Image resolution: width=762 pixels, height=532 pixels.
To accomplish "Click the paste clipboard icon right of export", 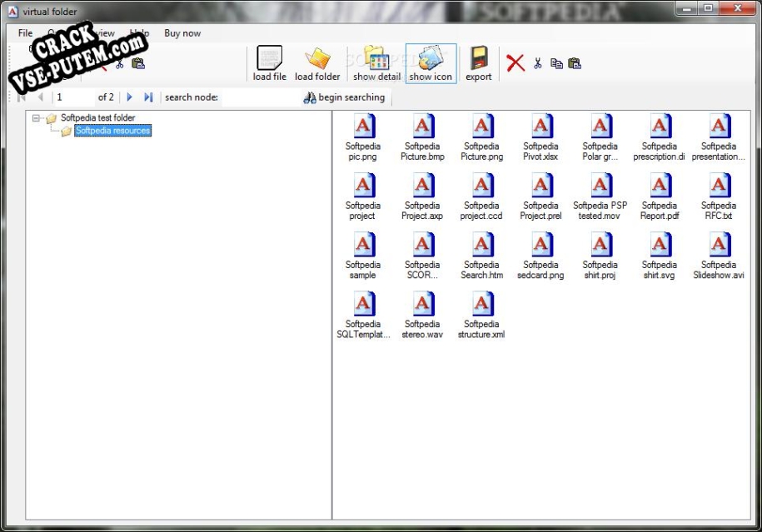I will click(575, 63).
